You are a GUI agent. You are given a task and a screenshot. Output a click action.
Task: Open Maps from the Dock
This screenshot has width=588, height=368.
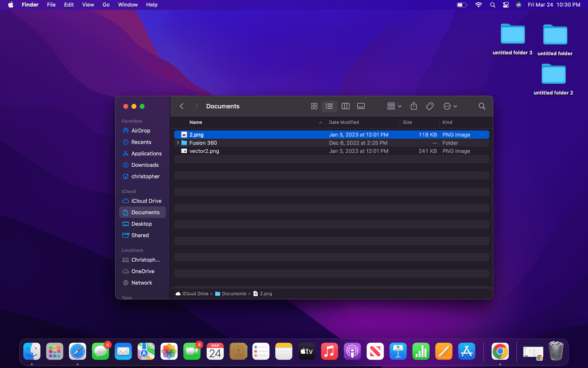(x=146, y=352)
